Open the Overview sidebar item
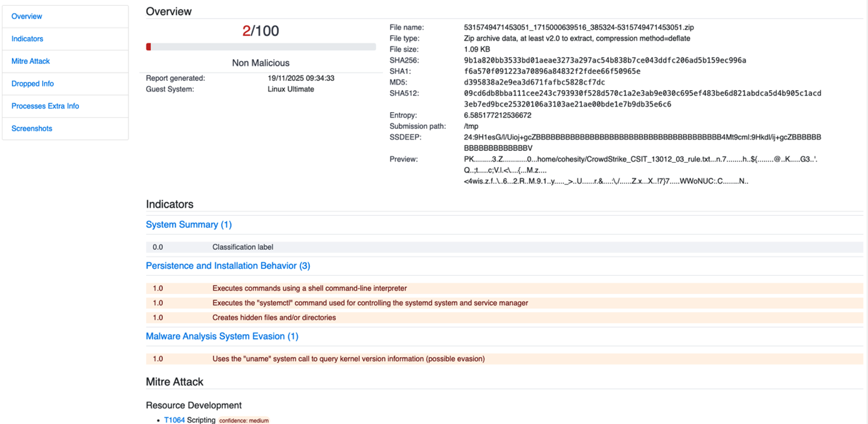This screenshot has width=868, height=424. (x=27, y=16)
